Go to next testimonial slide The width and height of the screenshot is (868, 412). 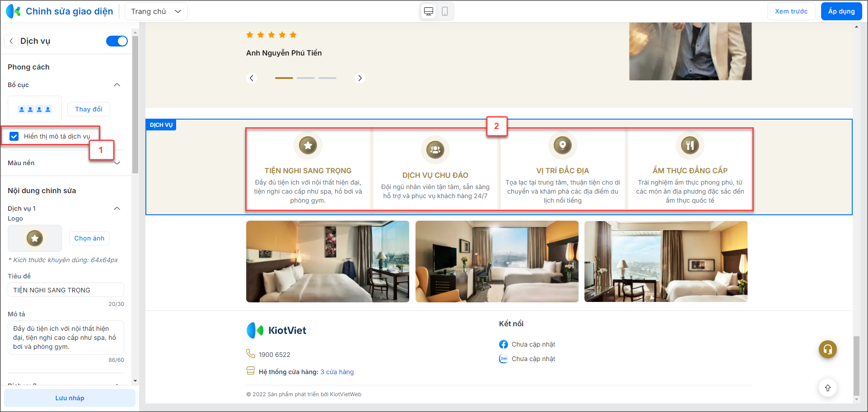[x=360, y=78]
